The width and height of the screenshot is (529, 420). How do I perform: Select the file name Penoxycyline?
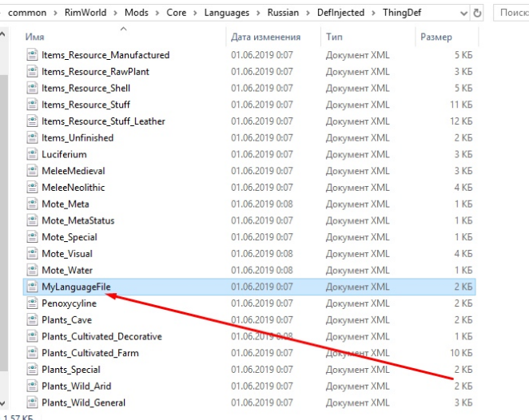coord(70,303)
